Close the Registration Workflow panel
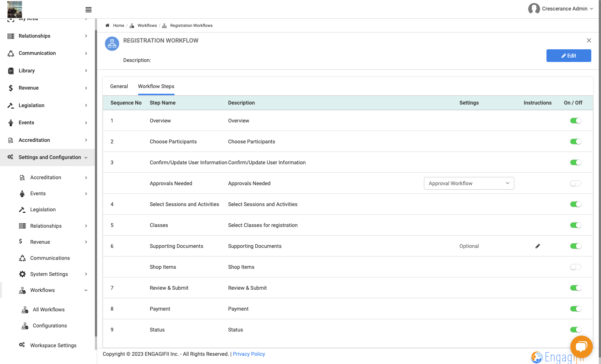This screenshot has width=601, height=364. 589,40
